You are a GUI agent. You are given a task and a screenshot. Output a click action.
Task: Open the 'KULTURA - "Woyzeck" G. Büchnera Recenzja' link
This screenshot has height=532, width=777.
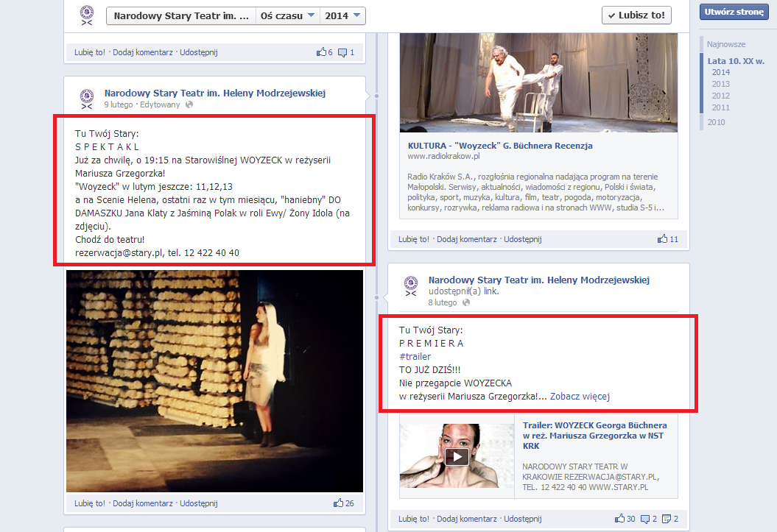(x=500, y=146)
